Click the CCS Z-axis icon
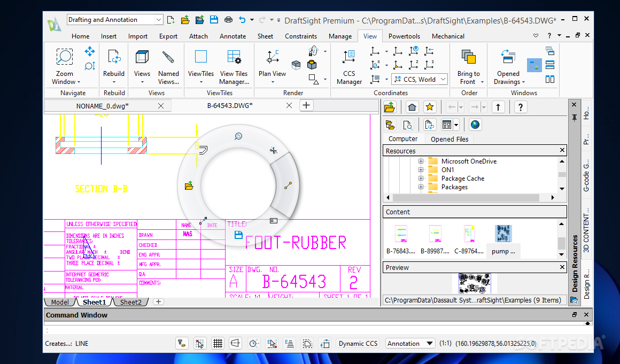Image resolution: width=620 pixels, height=364 pixels. pos(414,65)
